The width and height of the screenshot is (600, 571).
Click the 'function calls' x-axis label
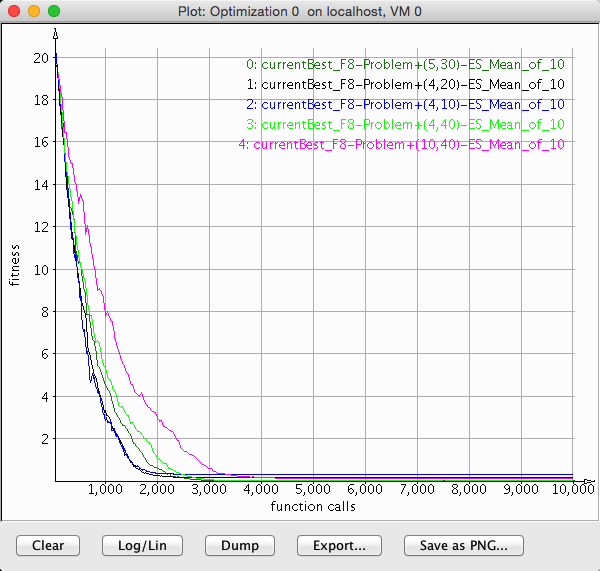313,506
